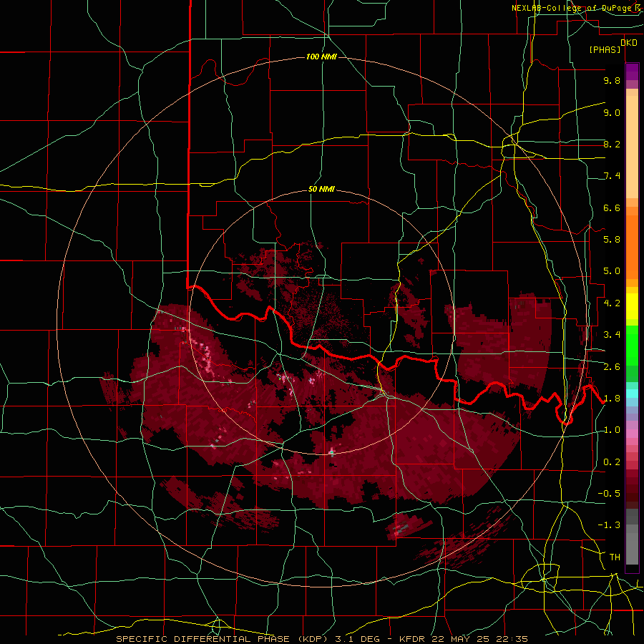Viewport: 644px width, 644px height.
Task: Select the -0.5 scale label
Action: [609, 494]
